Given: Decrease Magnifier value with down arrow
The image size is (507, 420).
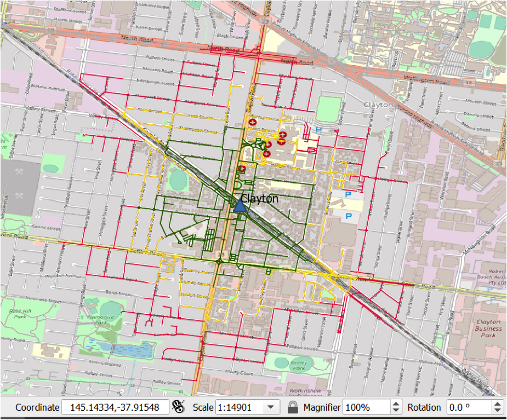Looking at the screenshot, I should tap(396, 410).
